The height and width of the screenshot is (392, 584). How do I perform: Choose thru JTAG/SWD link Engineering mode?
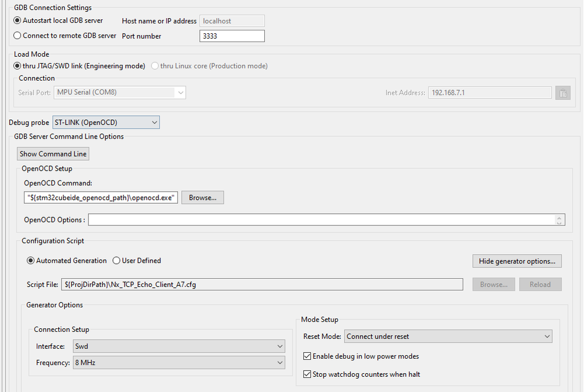pyautogui.click(x=18, y=66)
